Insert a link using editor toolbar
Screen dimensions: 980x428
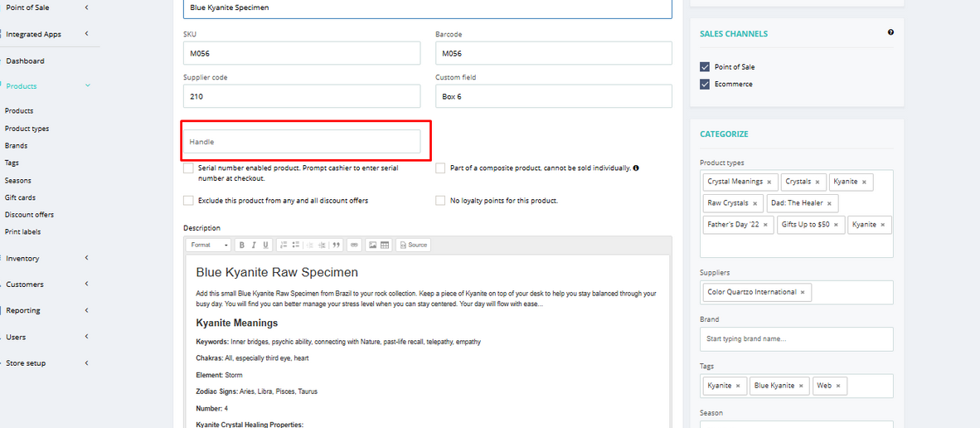click(354, 245)
